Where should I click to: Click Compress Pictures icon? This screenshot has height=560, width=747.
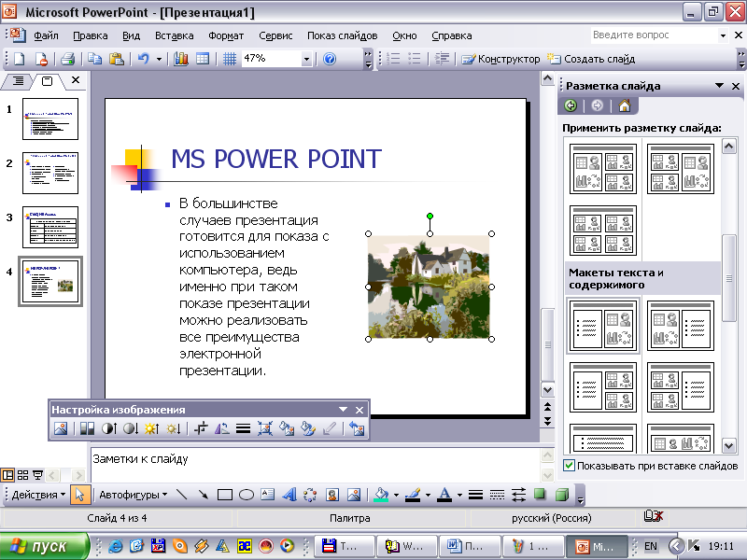pos(265,428)
